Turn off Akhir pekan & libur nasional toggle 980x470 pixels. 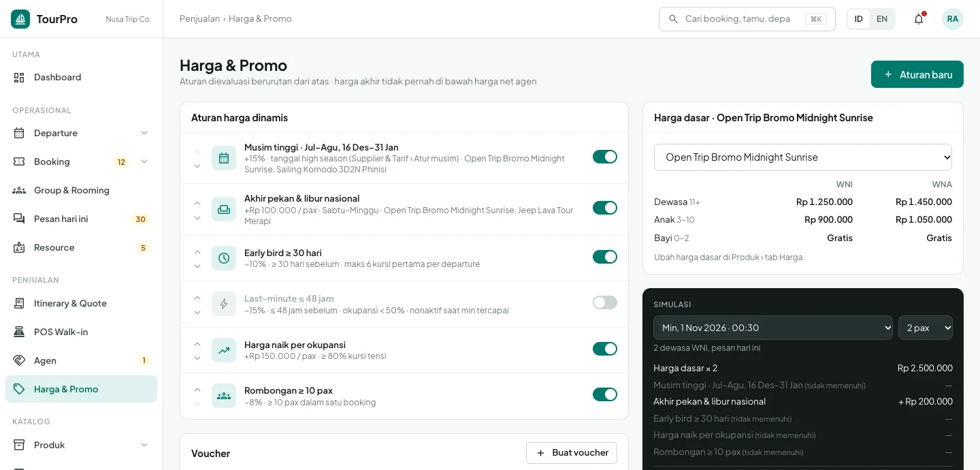tap(605, 208)
